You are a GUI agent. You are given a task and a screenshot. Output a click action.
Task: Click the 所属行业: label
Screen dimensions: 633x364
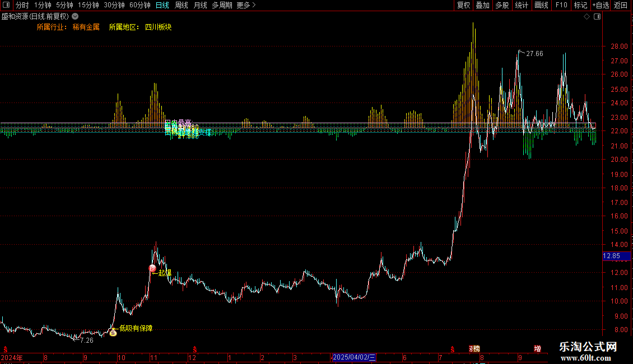[x=52, y=27]
